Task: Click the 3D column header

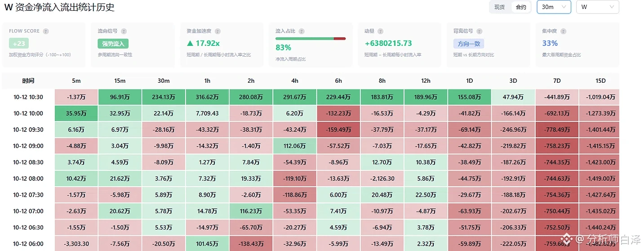Action: [513, 81]
